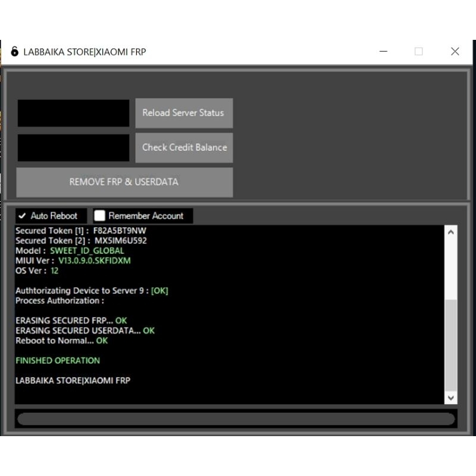Click the log scrollbar thumb

coord(451,345)
